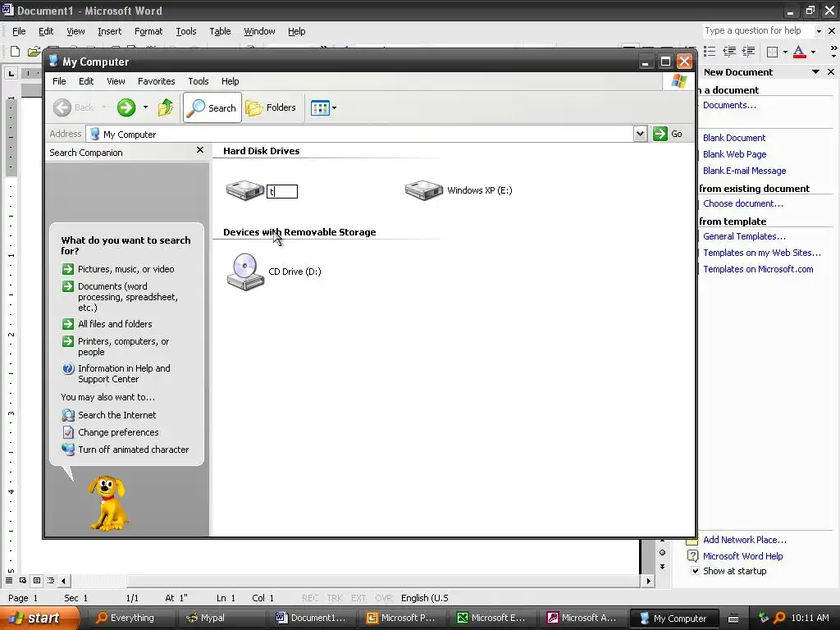Open Change preferences in Search Companion
This screenshot has width=840, height=630.
click(x=118, y=432)
